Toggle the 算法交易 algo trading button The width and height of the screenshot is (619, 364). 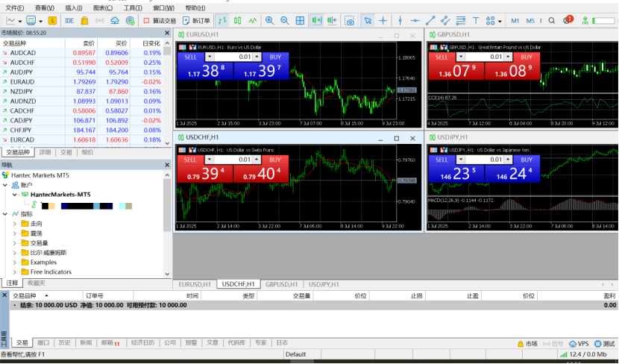pyautogui.click(x=160, y=21)
